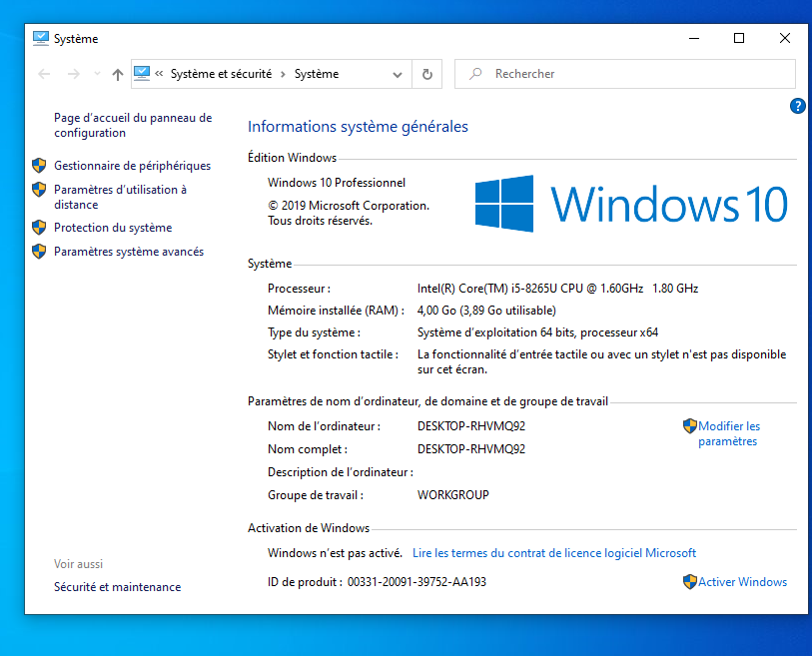The height and width of the screenshot is (656, 812).
Task: Click 'DESKTOP-RHVMQ92' next to Nom de l'ordinateur
Action: pyautogui.click(x=471, y=426)
